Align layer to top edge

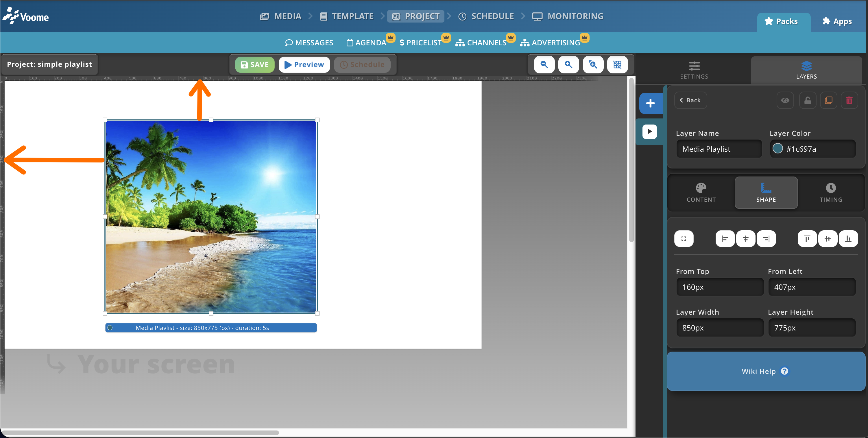pos(807,239)
